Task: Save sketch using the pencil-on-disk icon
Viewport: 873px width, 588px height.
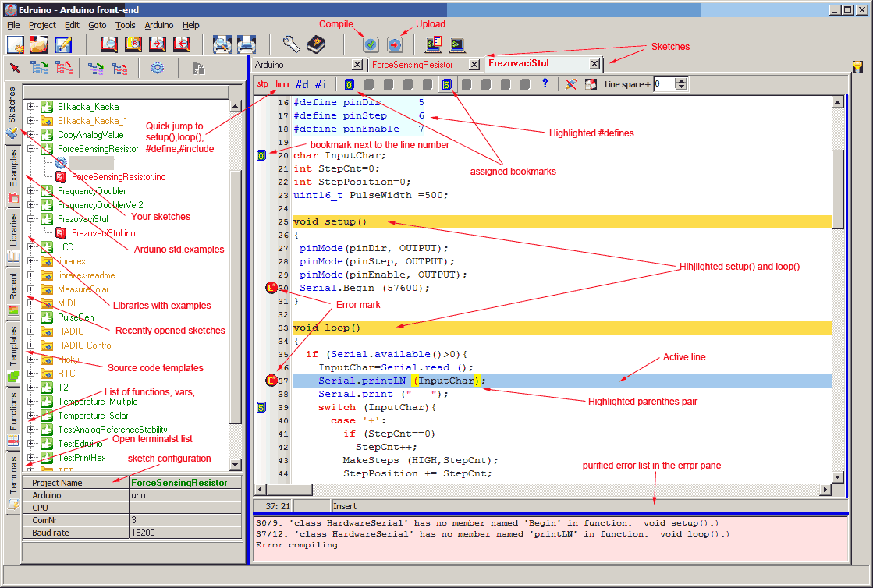Action: pyautogui.click(x=63, y=44)
